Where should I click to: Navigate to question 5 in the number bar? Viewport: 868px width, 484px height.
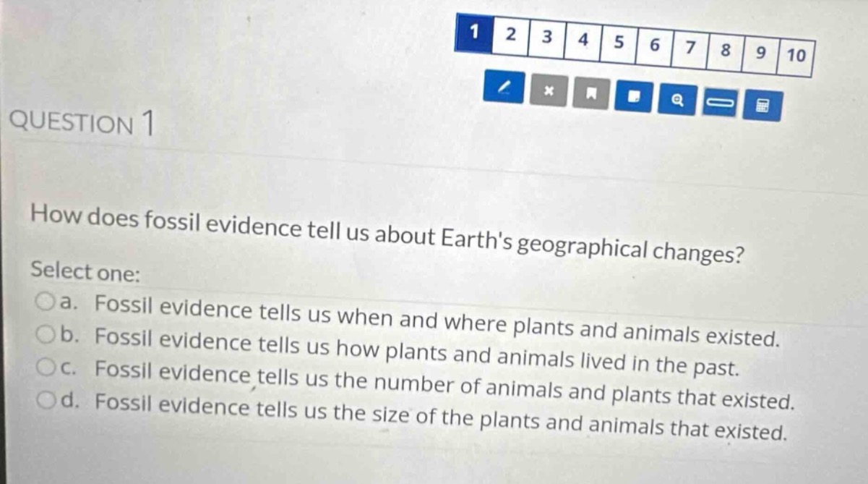(x=619, y=43)
